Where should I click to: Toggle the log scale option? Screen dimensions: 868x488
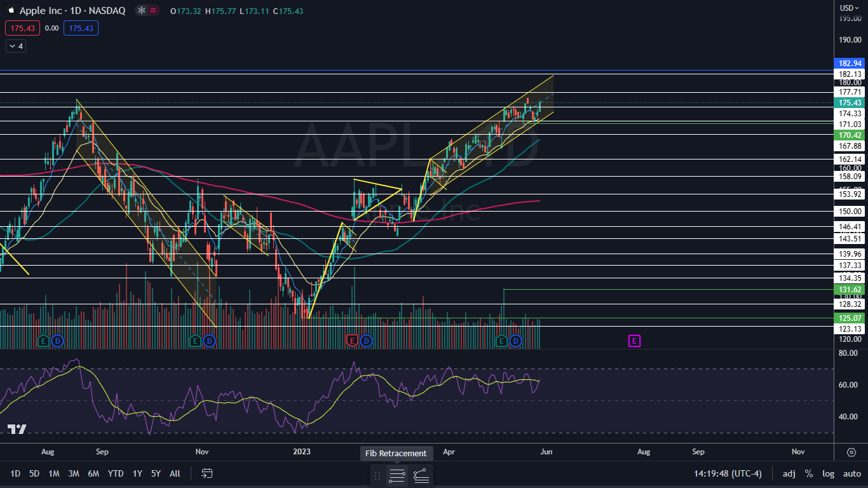pyautogui.click(x=829, y=473)
